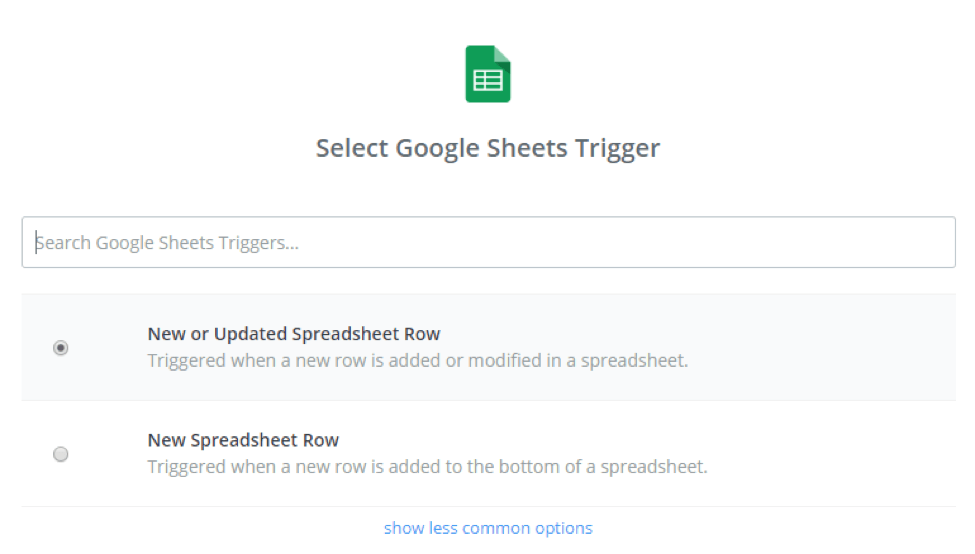Image resolution: width=975 pixels, height=554 pixels.
Task: Click the Select Google Sheets Trigger heading
Action: tap(488, 149)
